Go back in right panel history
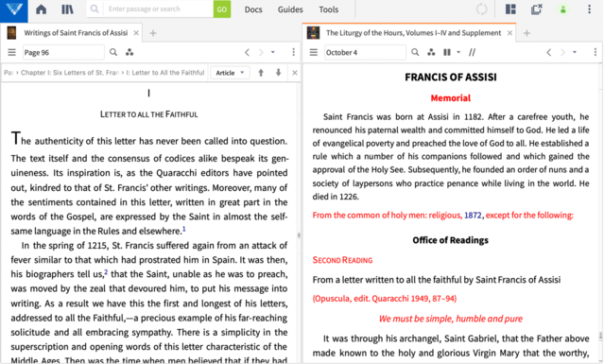This screenshot has width=604, height=364. point(549,52)
